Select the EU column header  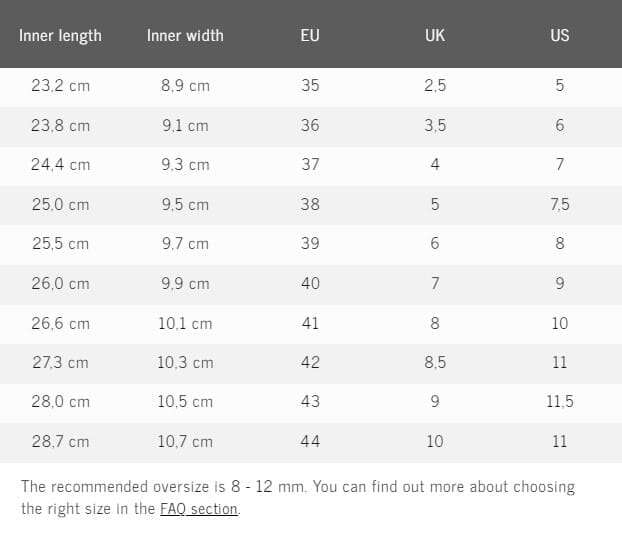310,35
